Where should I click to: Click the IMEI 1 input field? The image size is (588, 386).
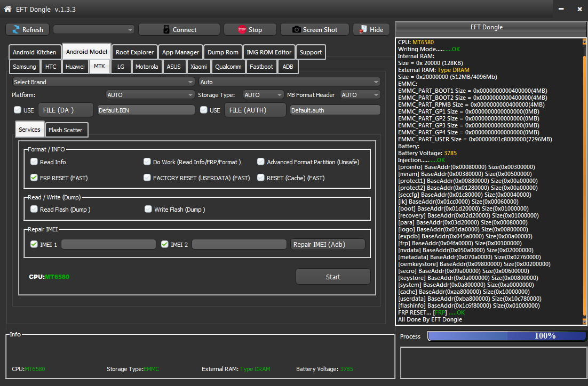coord(108,244)
